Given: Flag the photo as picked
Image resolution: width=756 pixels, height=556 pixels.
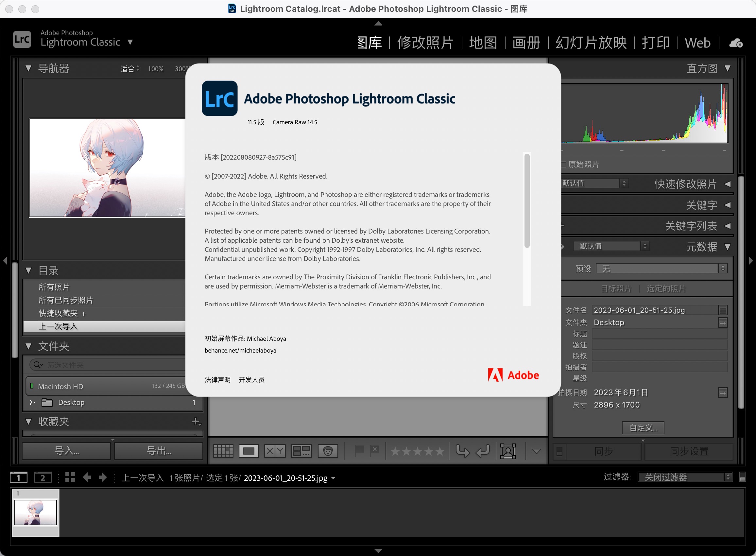Looking at the screenshot, I should pos(359,451).
